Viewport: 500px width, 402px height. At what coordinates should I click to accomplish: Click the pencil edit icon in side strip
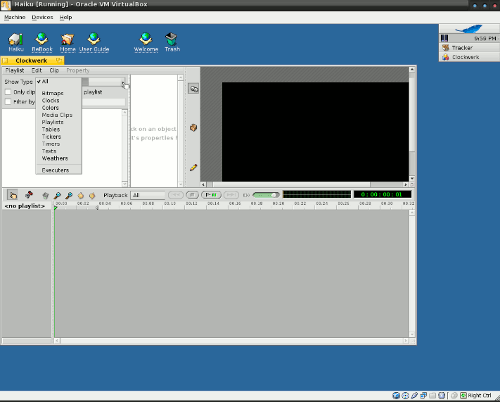point(193,167)
